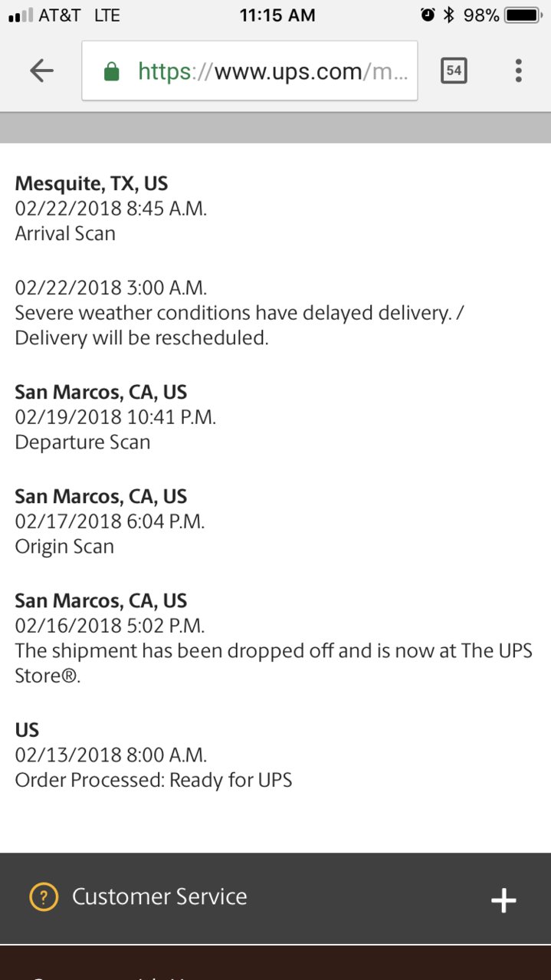Tap the Customer Service question mark icon
Screen dimensions: 551x980
[44, 896]
